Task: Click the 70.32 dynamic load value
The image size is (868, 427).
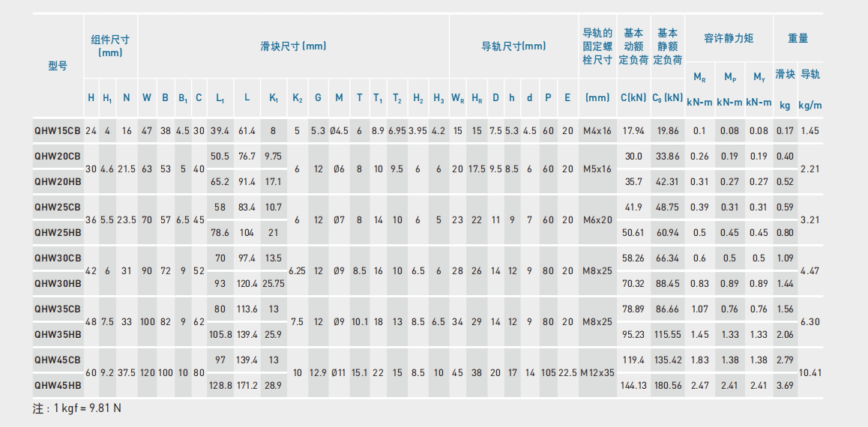Action: point(634,284)
